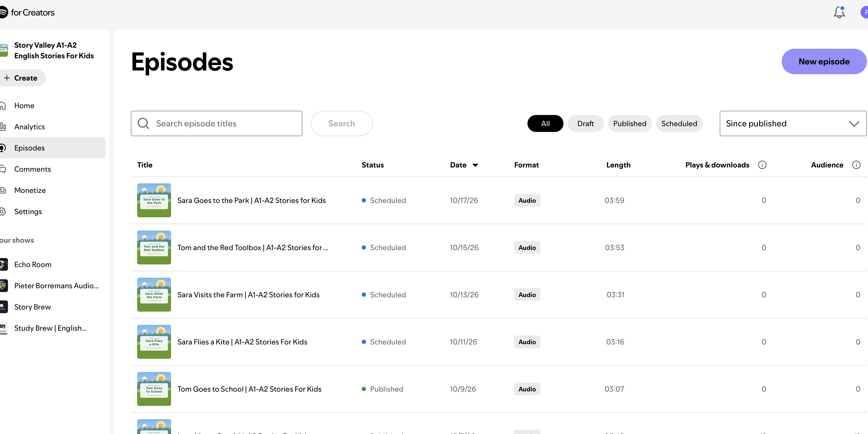Click the 10/9/26 date cell
Viewport: 868px width, 434px height.
click(463, 389)
